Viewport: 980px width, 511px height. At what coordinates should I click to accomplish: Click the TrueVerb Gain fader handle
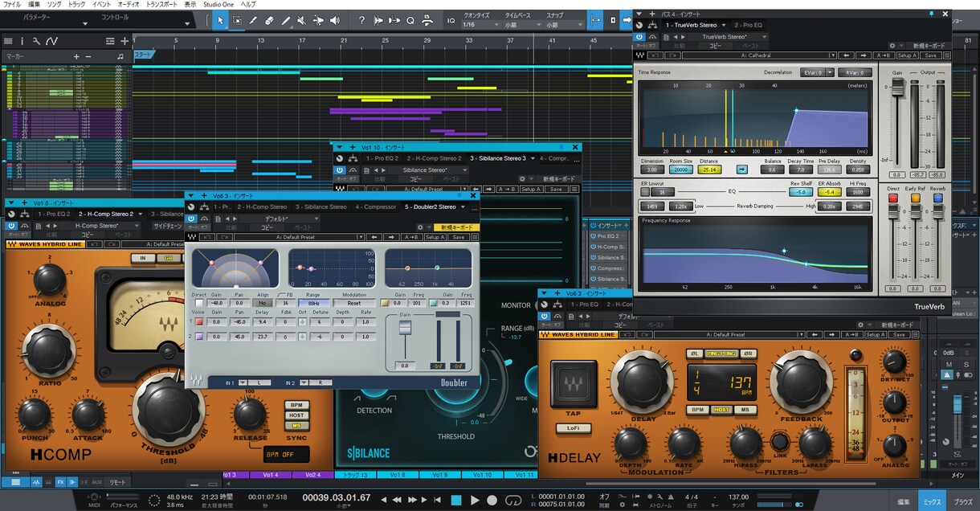[897, 86]
